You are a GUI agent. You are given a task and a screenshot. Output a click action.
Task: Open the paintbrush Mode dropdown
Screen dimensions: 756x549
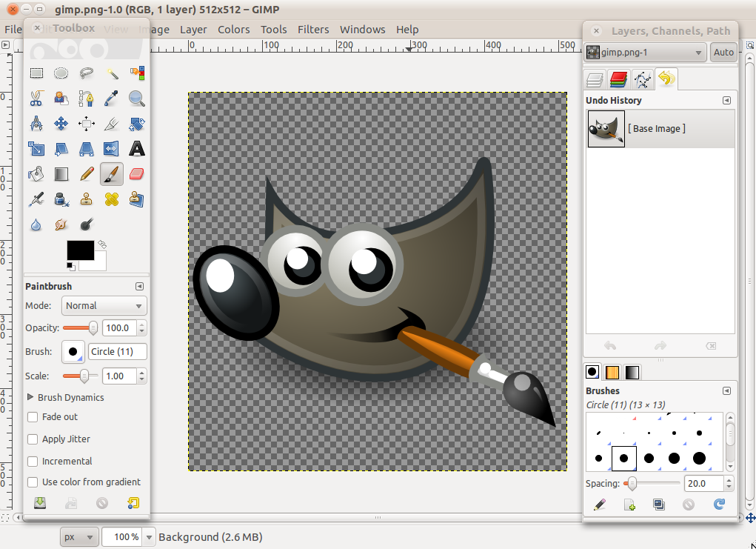(104, 305)
